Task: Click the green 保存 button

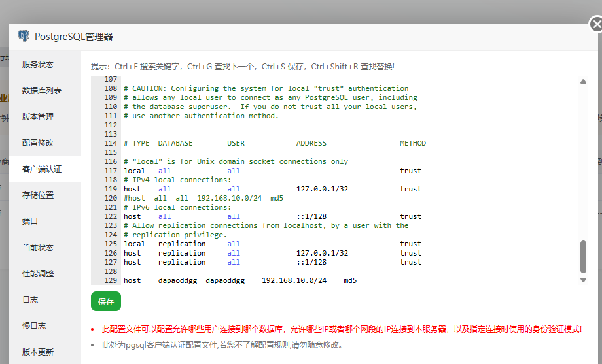Action: tap(106, 301)
